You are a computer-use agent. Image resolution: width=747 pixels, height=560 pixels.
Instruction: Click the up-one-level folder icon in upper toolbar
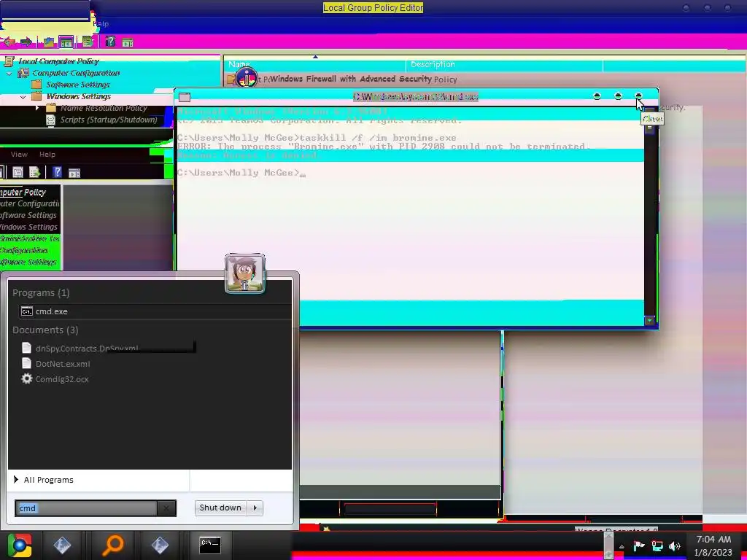(49, 42)
